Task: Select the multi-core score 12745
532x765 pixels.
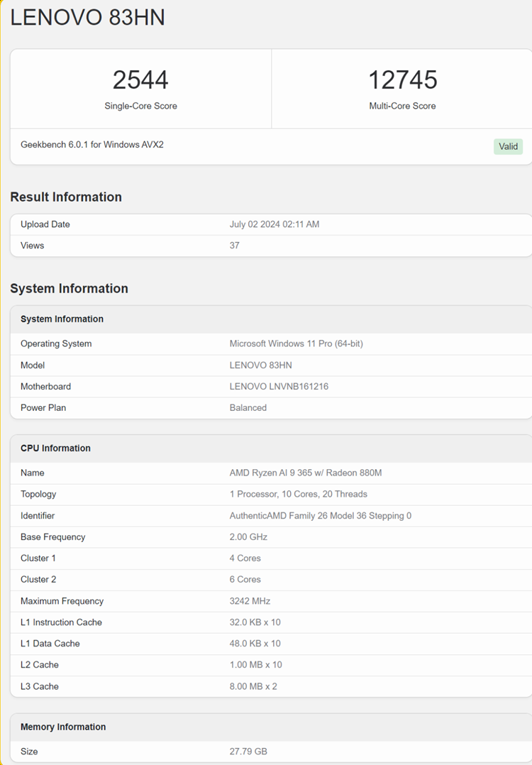Action: tap(403, 80)
